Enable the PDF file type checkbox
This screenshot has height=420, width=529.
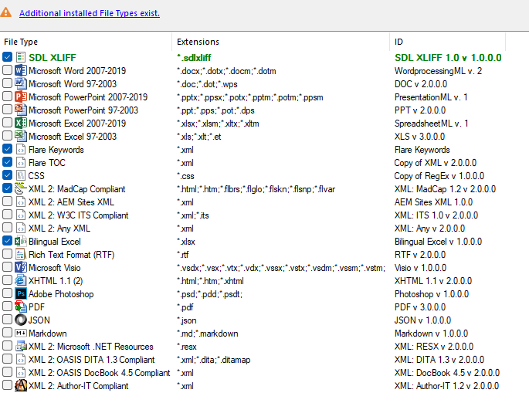coord(7,307)
